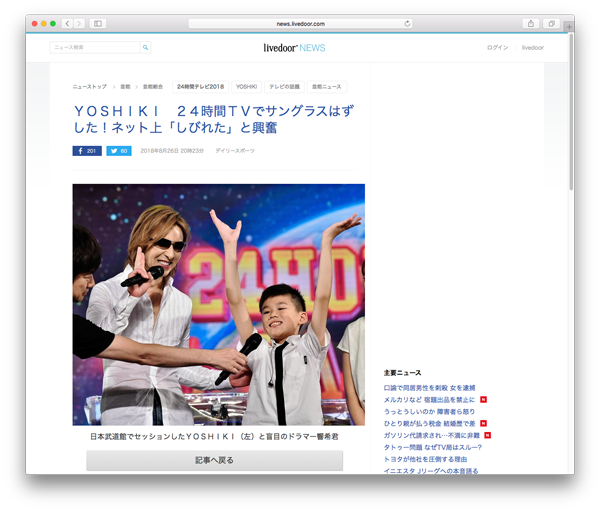
Task: Click the 日本武道館でセッション photo caption
Action: pos(214,437)
